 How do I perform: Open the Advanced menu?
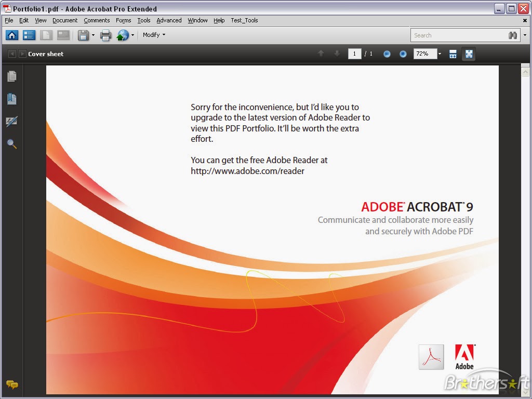169,20
